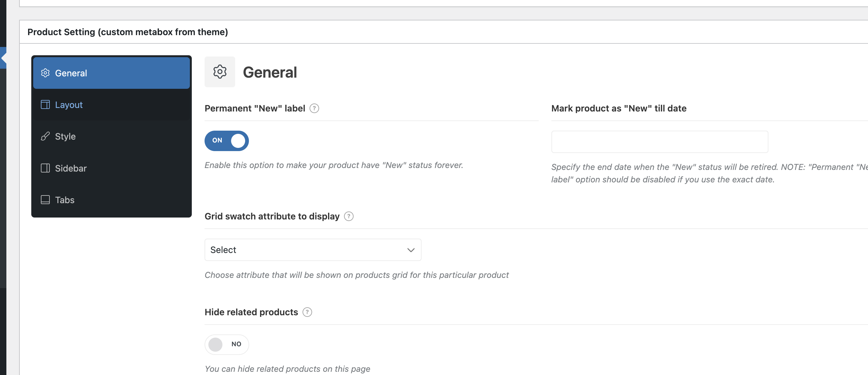The height and width of the screenshot is (375, 868).
Task: Click the Tabs panel icon
Action: point(45,200)
